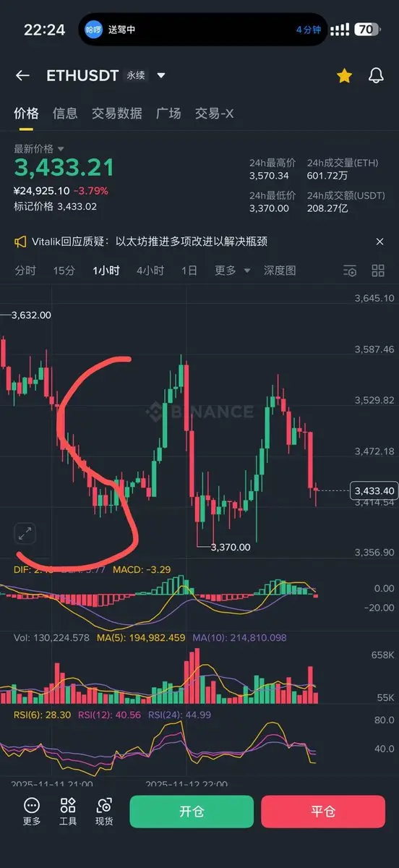Switch to 交易数据 tab
This screenshot has height=868, width=399.
pos(116,114)
